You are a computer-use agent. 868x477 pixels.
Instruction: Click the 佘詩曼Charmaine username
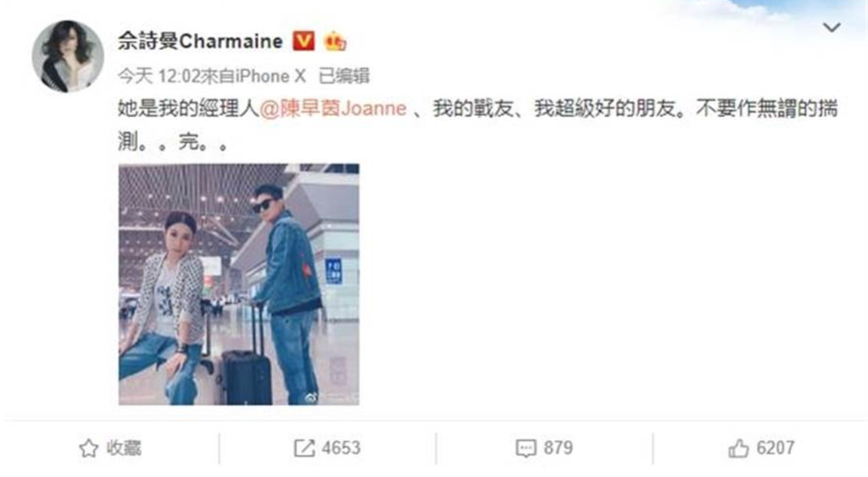(x=200, y=42)
